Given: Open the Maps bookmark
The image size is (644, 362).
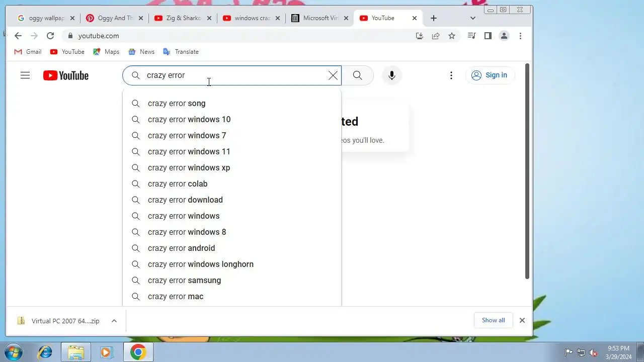Looking at the screenshot, I should 106,52.
